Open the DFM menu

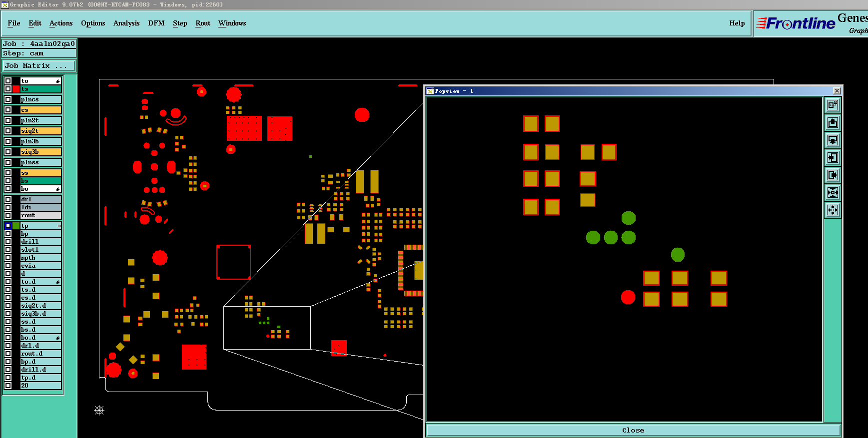tap(156, 23)
